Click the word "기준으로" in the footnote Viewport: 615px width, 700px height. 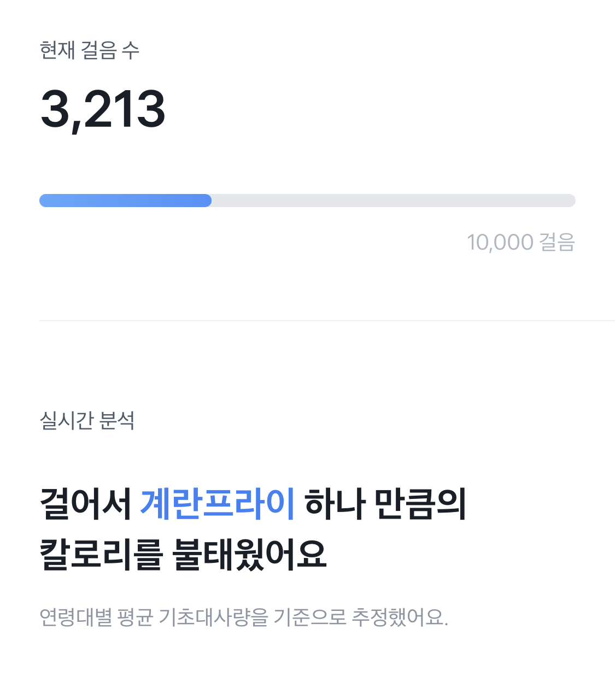pos(309,617)
